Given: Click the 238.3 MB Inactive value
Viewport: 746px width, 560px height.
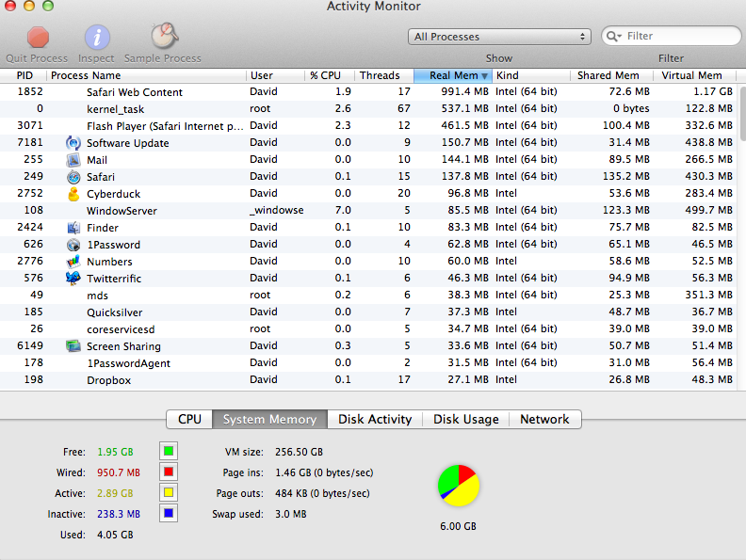Looking at the screenshot, I should (119, 514).
